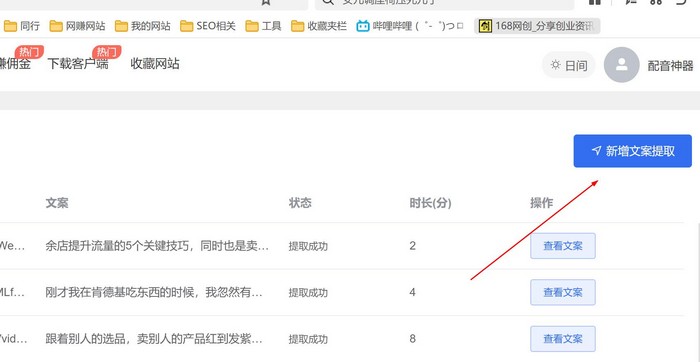Open the 下载客户端 menu item
This screenshot has height=362, width=700.
pyautogui.click(x=78, y=64)
